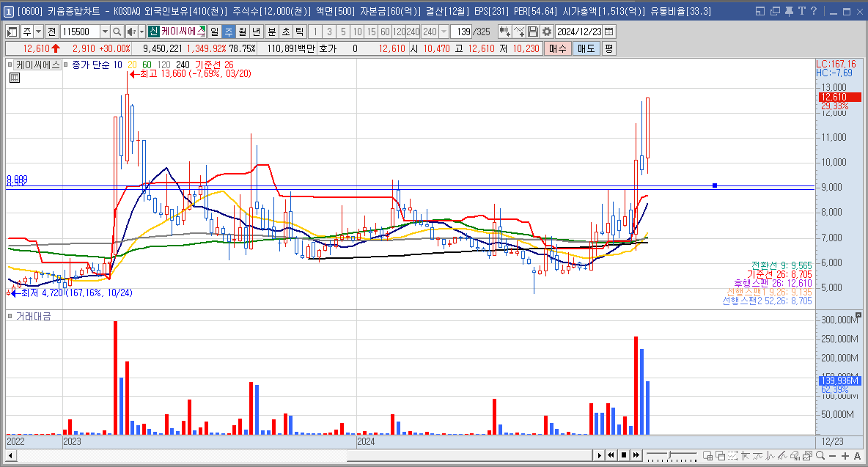Click the duplicate window icon in the title bar
868x467 pixels.
(x=775, y=11)
